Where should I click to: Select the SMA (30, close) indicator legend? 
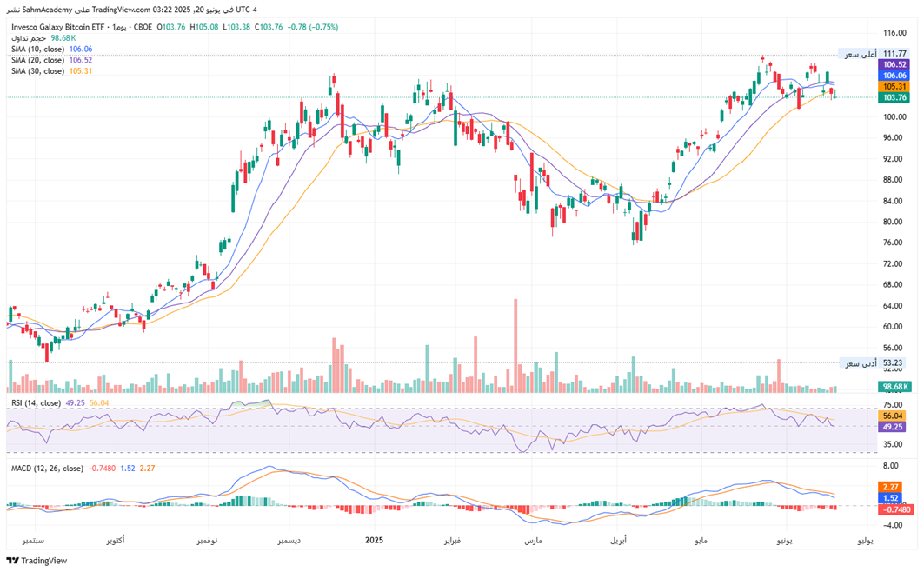(37, 71)
